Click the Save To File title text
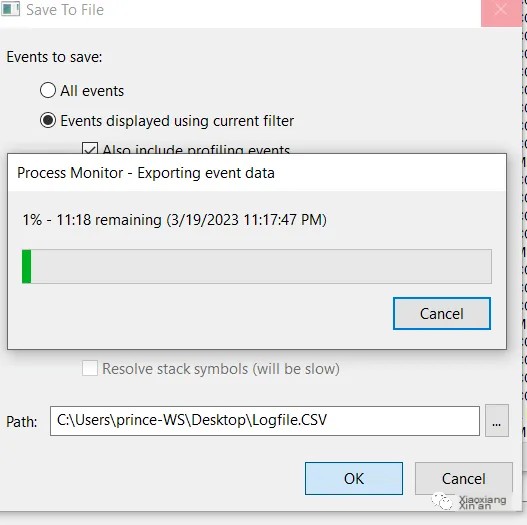This screenshot has height=525, width=527. tap(65, 10)
